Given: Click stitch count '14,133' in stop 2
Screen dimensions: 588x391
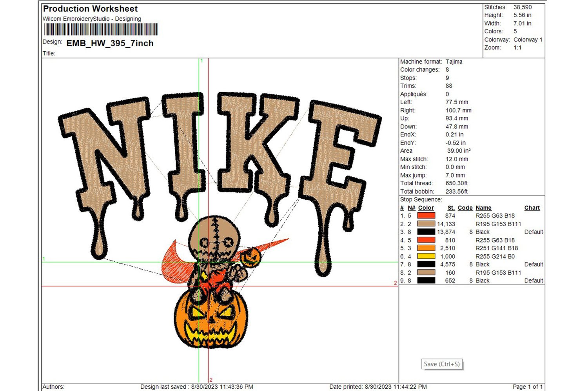Looking at the screenshot, I should [446, 224].
